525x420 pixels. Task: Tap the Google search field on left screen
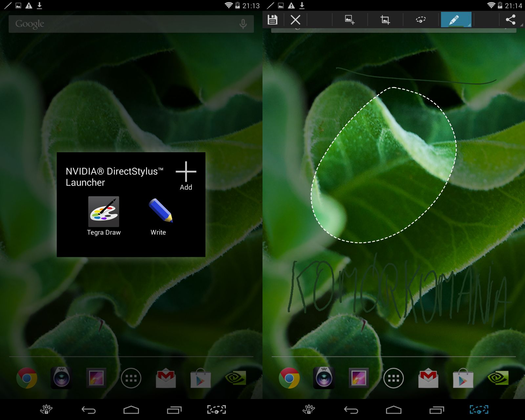pos(125,24)
